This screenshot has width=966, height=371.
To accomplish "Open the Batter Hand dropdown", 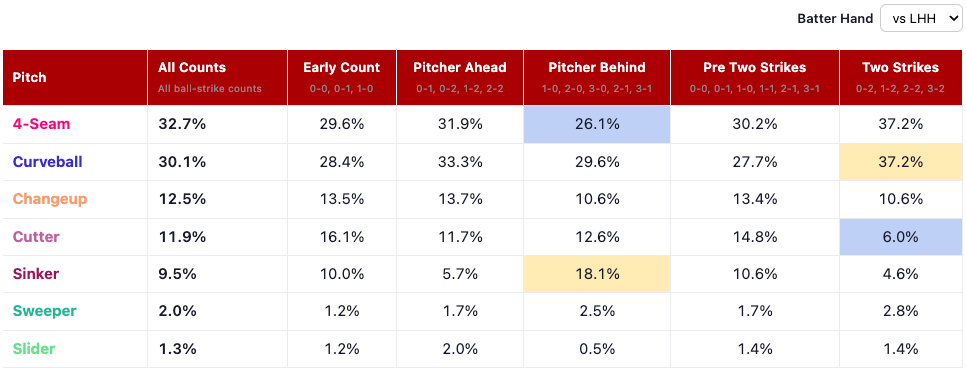I will click(920, 18).
